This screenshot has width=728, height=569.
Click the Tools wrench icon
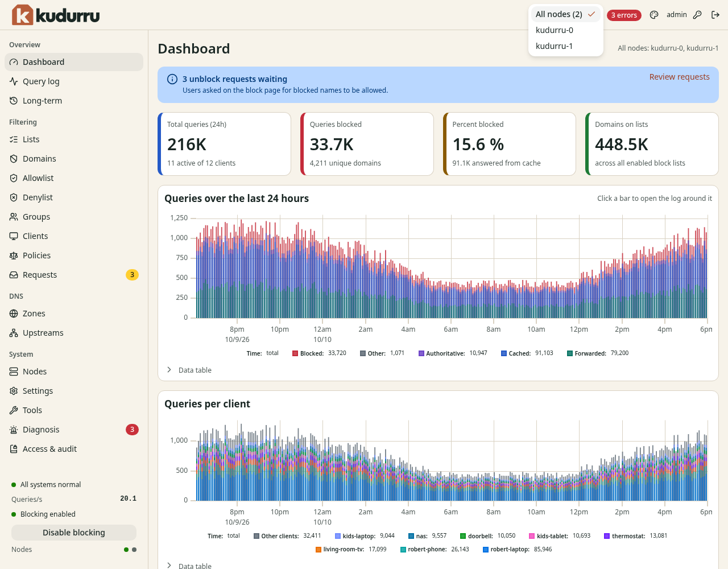click(14, 410)
